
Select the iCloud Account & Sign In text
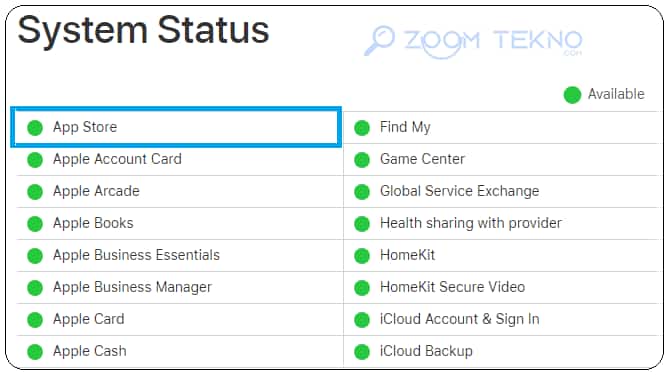click(460, 319)
